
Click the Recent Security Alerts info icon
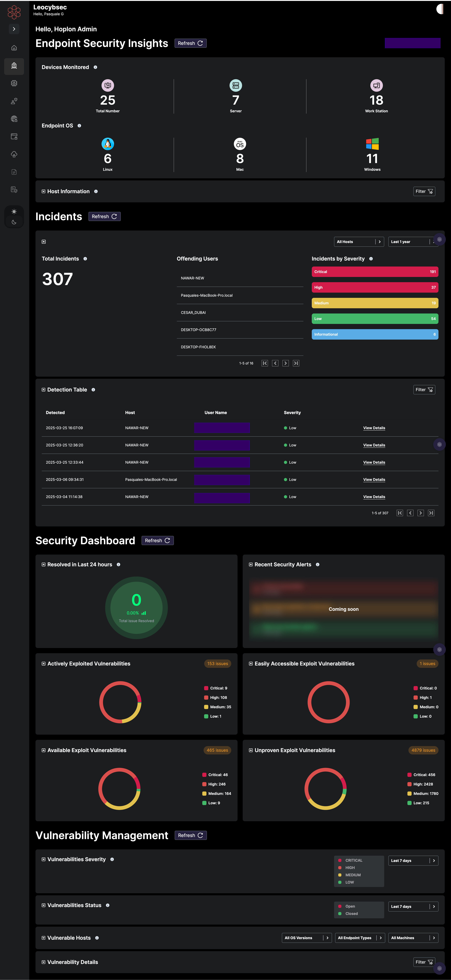(317, 565)
